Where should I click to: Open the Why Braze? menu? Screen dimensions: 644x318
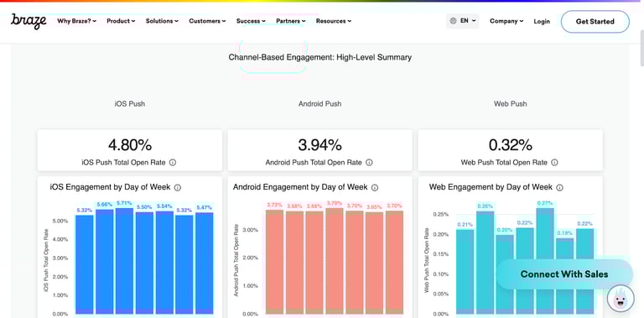pyautogui.click(x=77, y=21)
